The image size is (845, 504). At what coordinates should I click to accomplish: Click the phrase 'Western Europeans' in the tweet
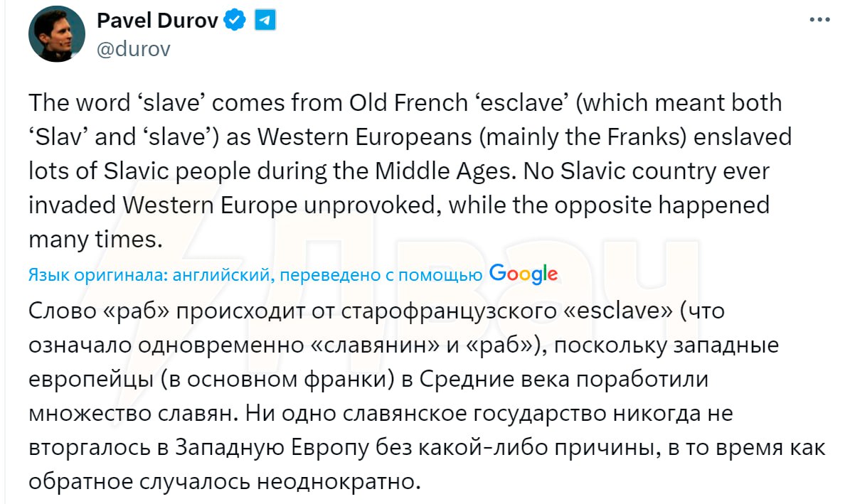coord(365,136)
